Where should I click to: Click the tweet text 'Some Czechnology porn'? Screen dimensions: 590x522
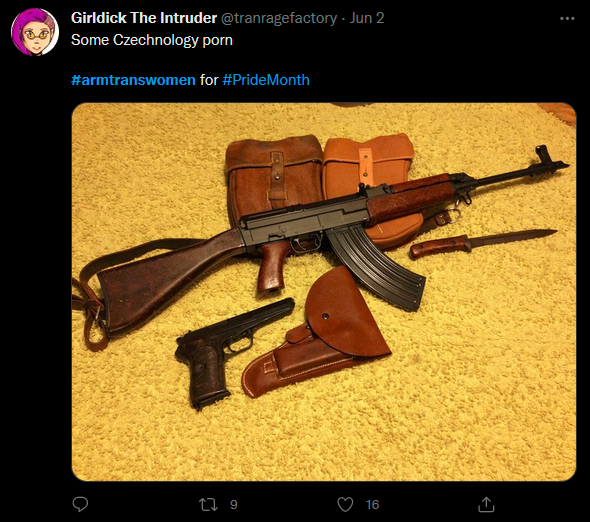(x=152, y=40)
